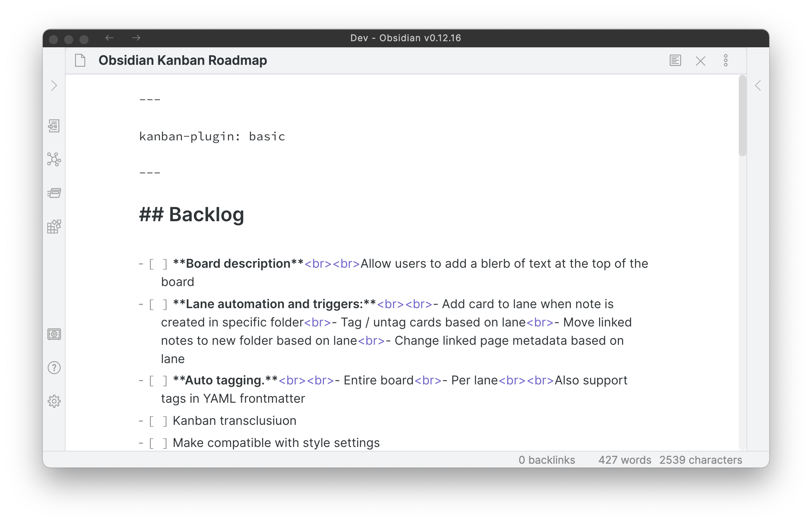The height and width of the screenshot is (524, 812).
Task: Close the Obsidian Kanban Roadmap pane
Action: (x=701, y=61)
